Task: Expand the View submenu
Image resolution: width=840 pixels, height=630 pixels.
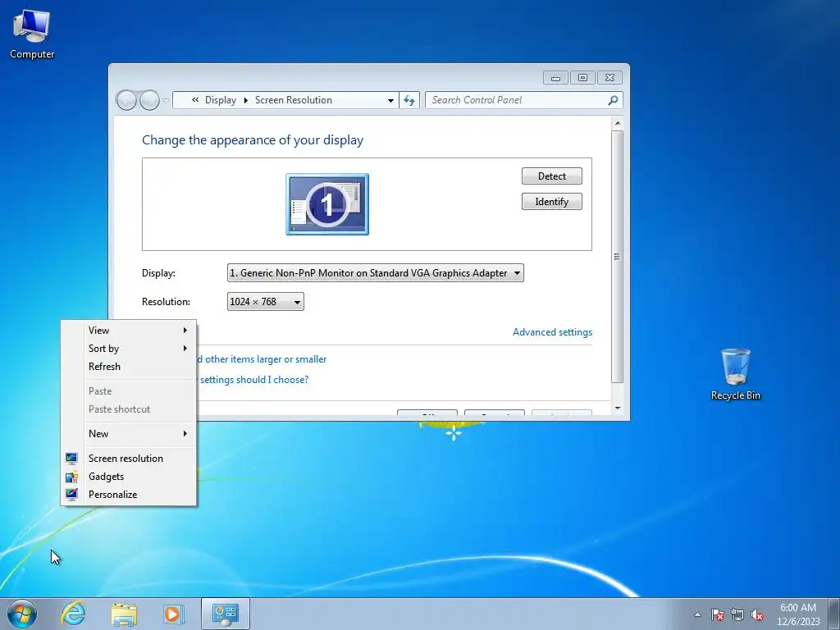Action: point(129,330)
